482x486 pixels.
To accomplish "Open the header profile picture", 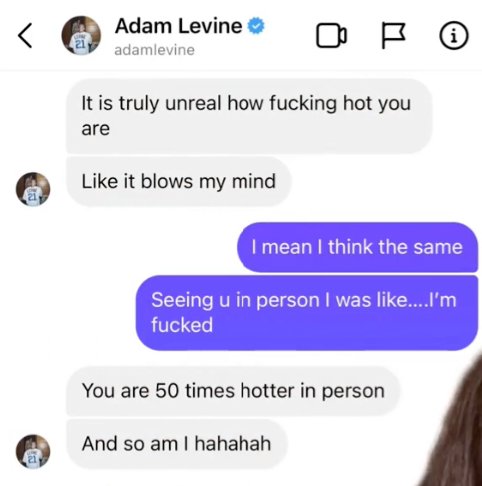I will (81, 35).
